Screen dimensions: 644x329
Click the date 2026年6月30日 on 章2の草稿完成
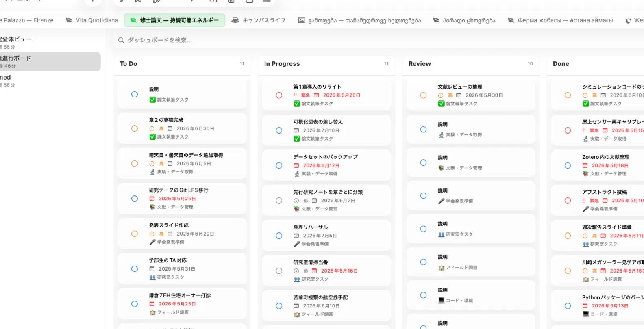196,128
